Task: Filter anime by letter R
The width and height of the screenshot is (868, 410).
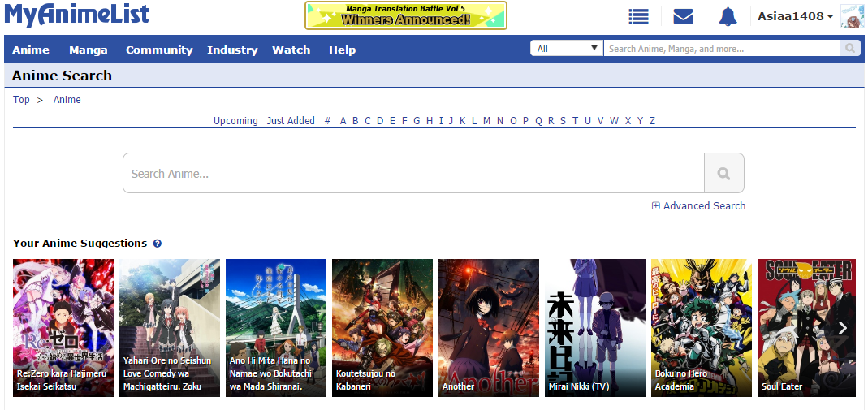Action: click(x=551, y=121)
